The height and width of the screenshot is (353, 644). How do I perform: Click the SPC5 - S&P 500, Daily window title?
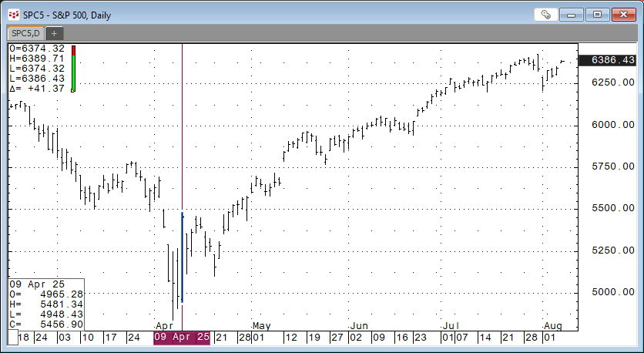coord(67,15)
